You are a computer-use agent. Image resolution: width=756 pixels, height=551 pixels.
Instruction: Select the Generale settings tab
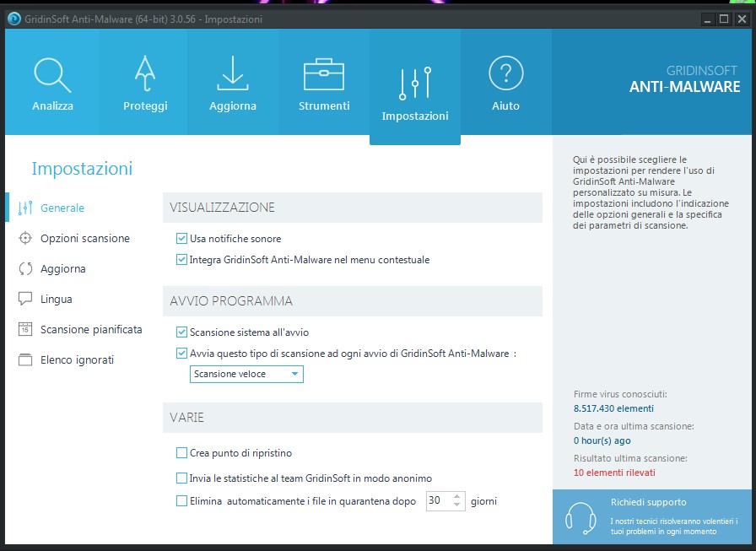tap(62, 208)
